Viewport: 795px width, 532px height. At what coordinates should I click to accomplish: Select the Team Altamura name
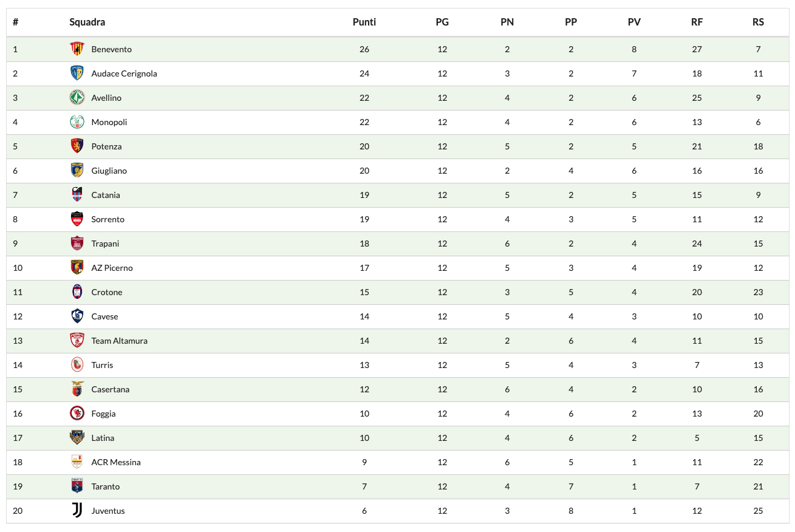coord(119,341)
